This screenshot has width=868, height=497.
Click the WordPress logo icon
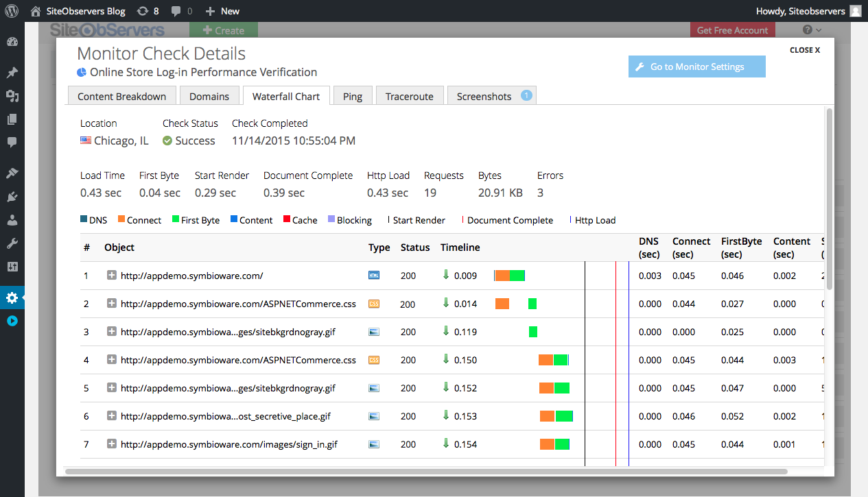pos(12,11)
